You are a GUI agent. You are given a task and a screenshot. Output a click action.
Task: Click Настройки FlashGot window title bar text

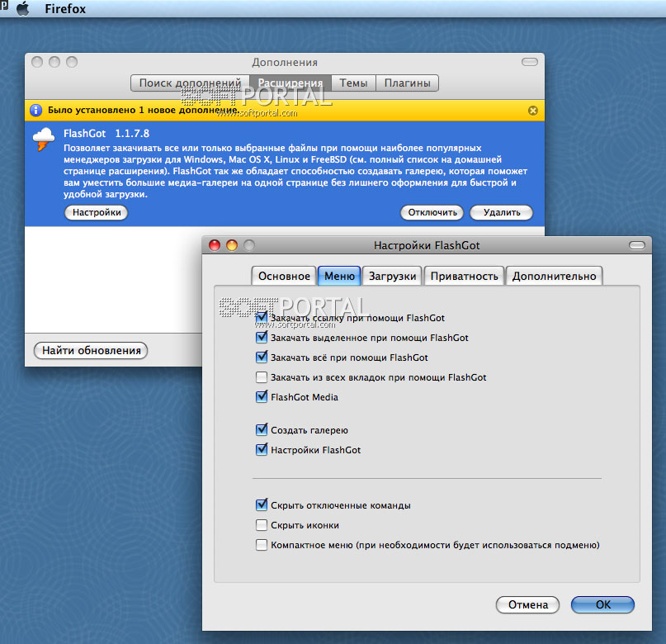[427, 245]
